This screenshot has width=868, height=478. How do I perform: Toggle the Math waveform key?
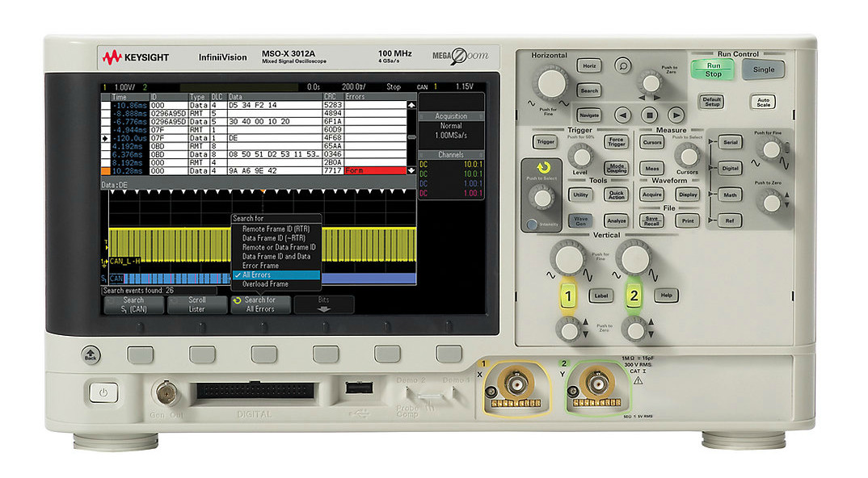730,195
